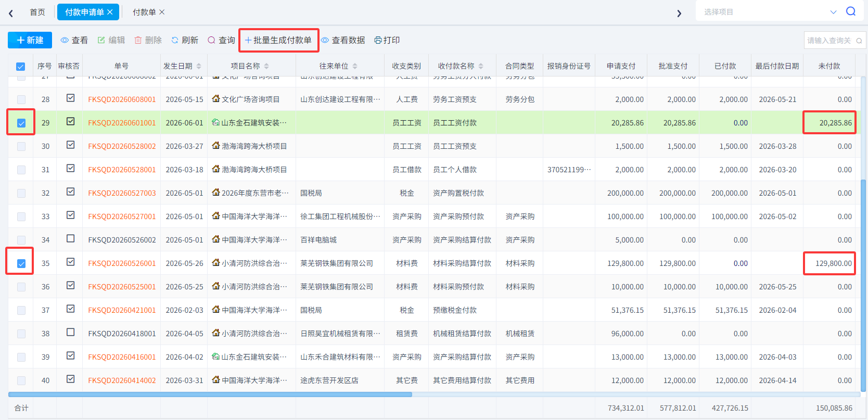Viewport: 868px width, 420px height.
Task: Open document link FKSQD20260601001
Action: click(x=122, y=123)
